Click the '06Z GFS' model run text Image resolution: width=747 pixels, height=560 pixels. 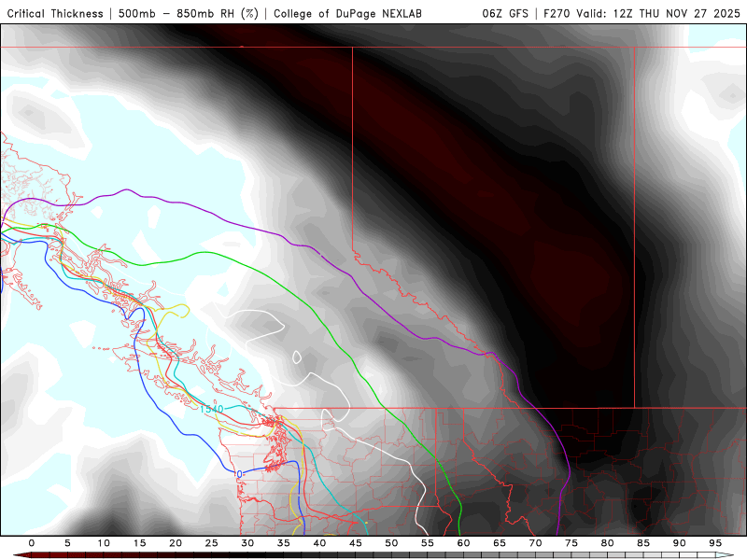[x=505, y=14]
